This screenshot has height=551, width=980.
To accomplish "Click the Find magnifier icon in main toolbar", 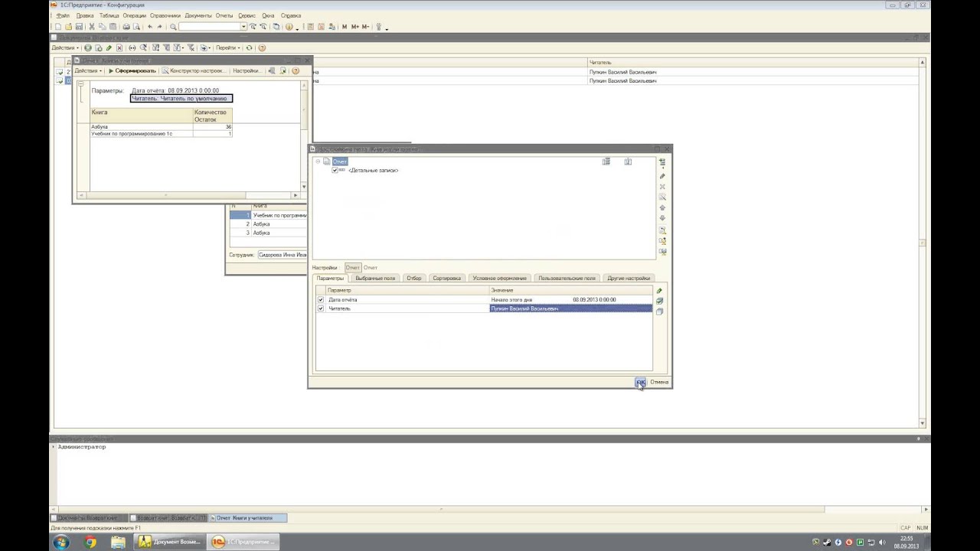I will click(173, 27).
